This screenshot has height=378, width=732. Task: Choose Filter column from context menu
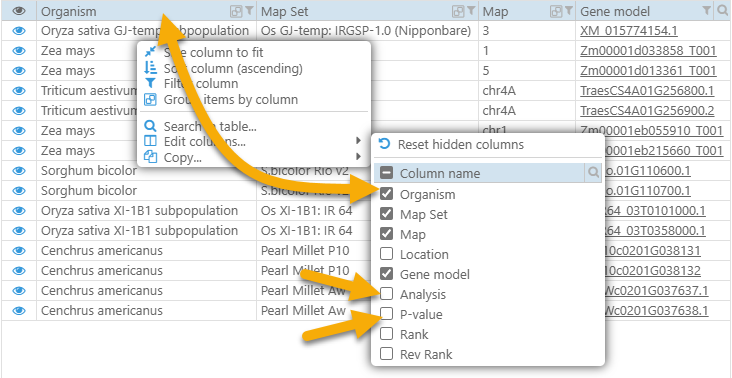coord(190,84)
